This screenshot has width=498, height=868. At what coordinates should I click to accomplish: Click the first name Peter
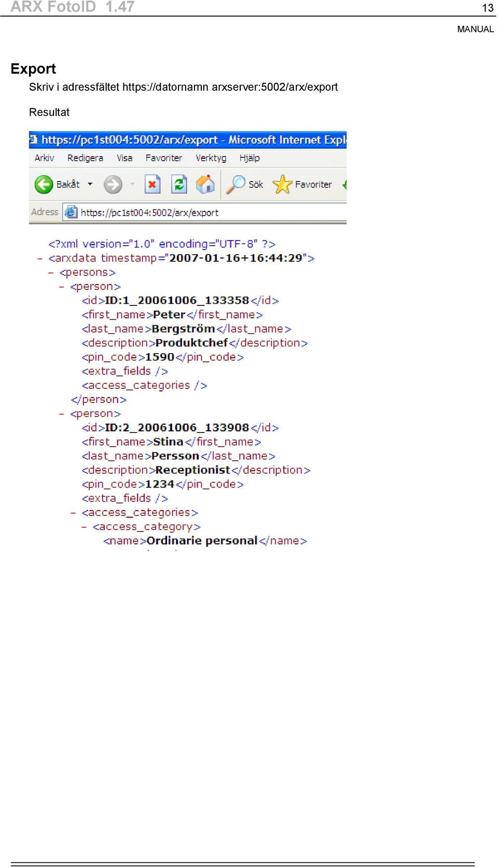pos(169,314)
